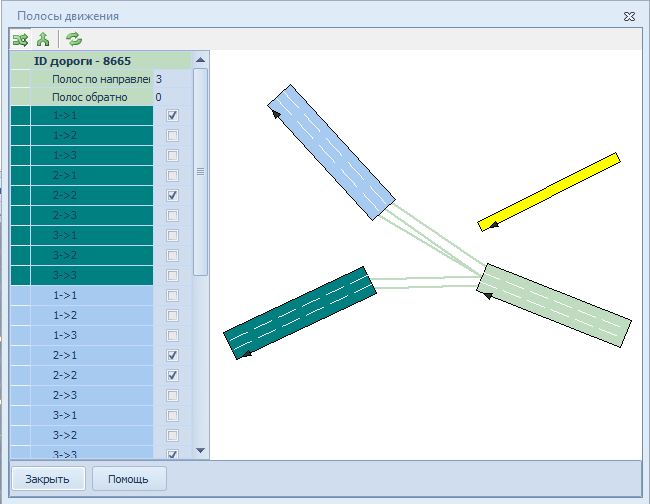
Task: Uncheck the 2->1 checkbox in blue section
Action: point(172,355)
